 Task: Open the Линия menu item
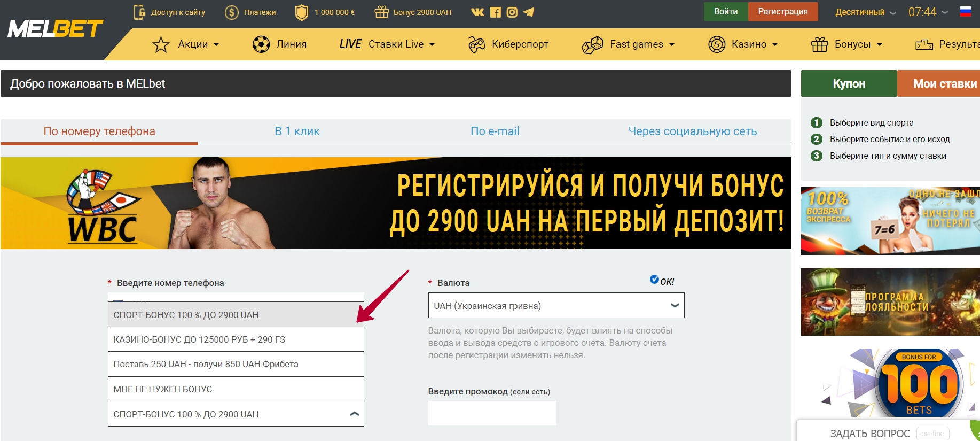(x=292, y=44)
